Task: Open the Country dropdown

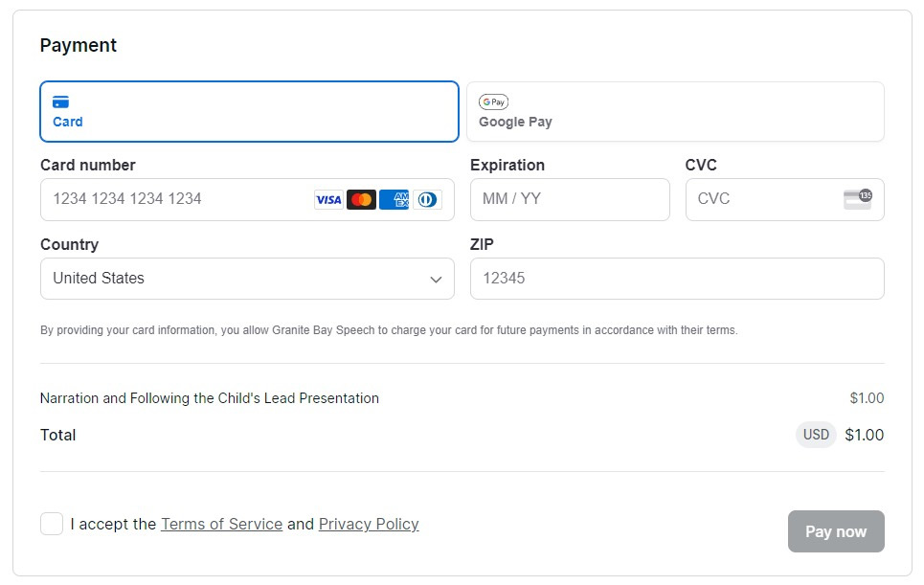Action: point(247,279)
